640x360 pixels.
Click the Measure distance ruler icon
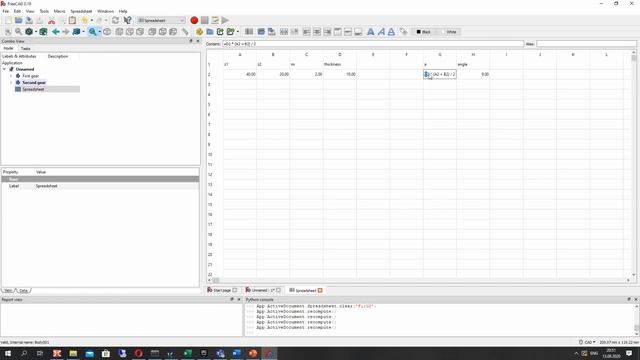click(x=185, y=32)
